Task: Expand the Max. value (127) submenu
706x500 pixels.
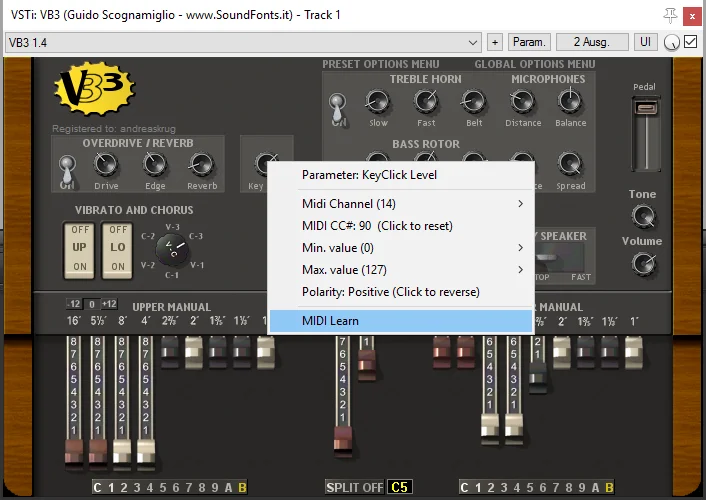Action: click(401, 270)
